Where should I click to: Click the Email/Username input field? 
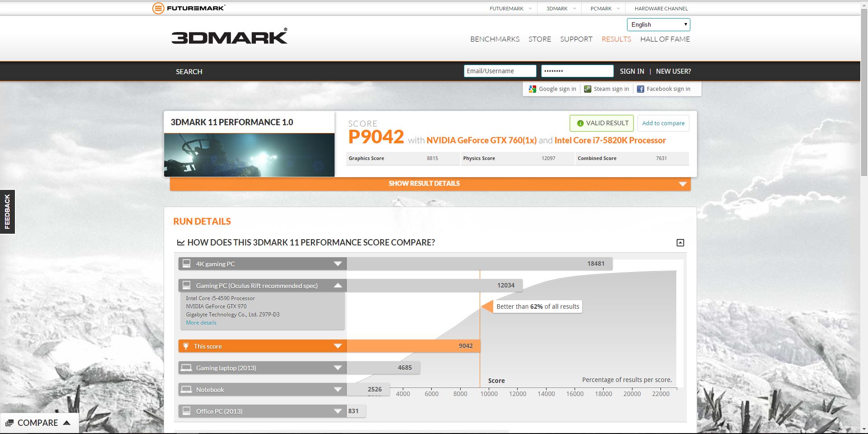point(500,71)
